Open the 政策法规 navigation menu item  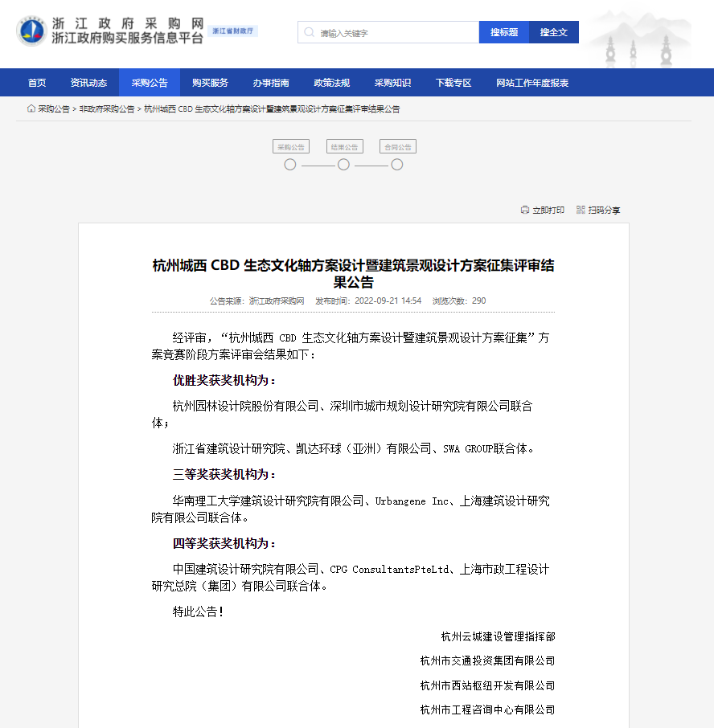(332, 83)
